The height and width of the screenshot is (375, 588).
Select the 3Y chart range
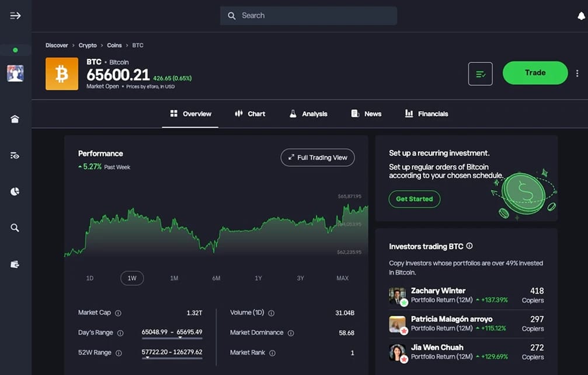point(300,278)
